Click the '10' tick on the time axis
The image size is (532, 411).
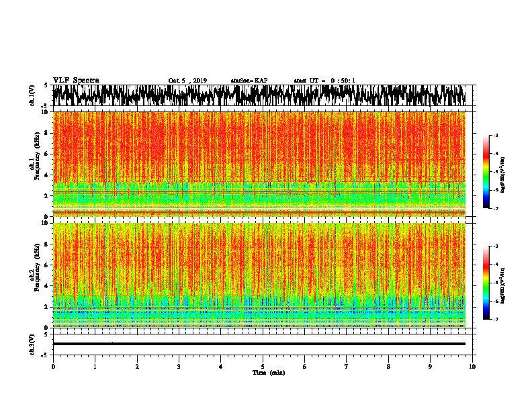[472, 367]
